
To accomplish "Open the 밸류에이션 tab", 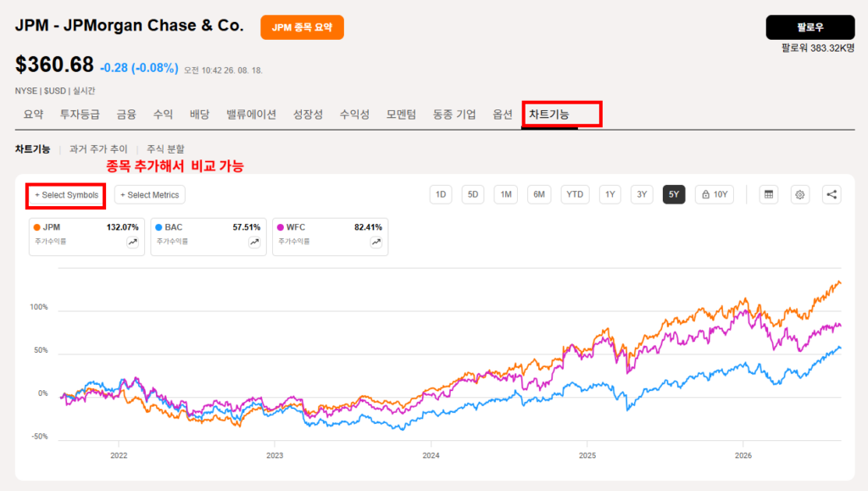I will pyautogui.click(x=251, y=114).
